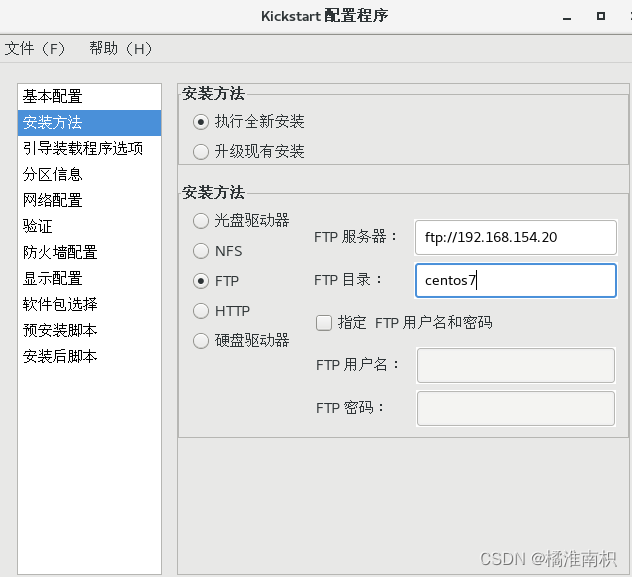Maximize the Kickstart window
This screenshot has width=632, height=577.
[x=601, y=16]
